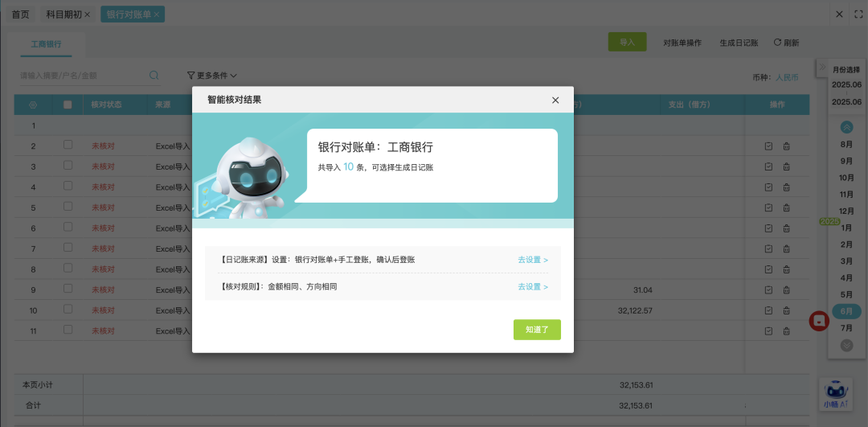
Task: Delete row 4 with trash icon
Action: click(x=786, y=187)
